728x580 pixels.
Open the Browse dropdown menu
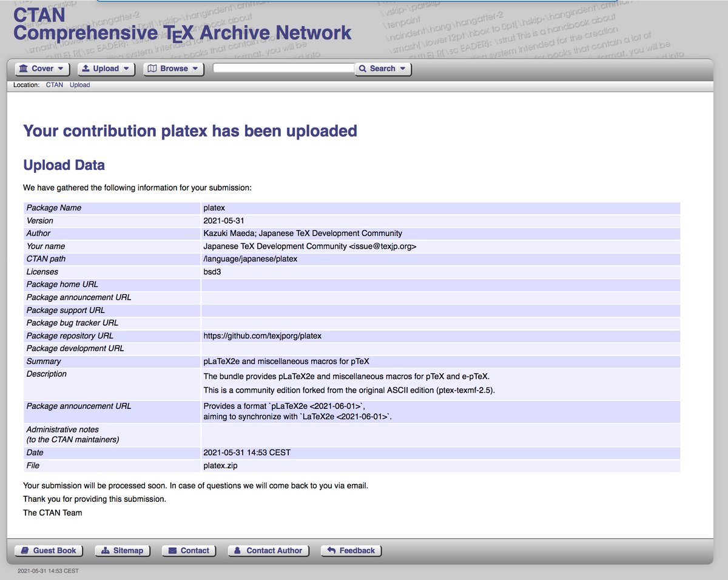tap(174, 69)
